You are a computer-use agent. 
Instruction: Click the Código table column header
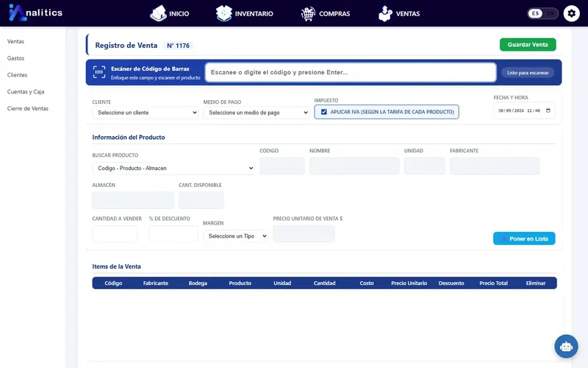click(113, 283)
